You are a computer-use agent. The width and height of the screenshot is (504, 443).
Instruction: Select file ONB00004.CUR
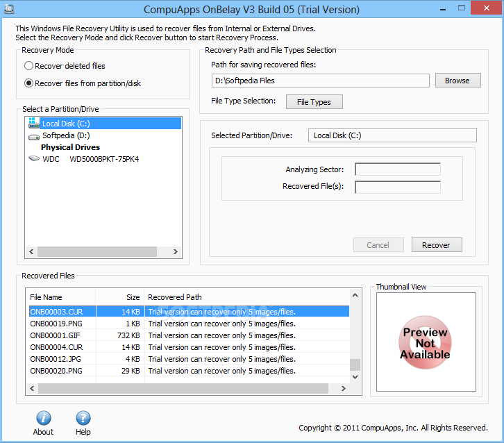(x=56, y=347)
